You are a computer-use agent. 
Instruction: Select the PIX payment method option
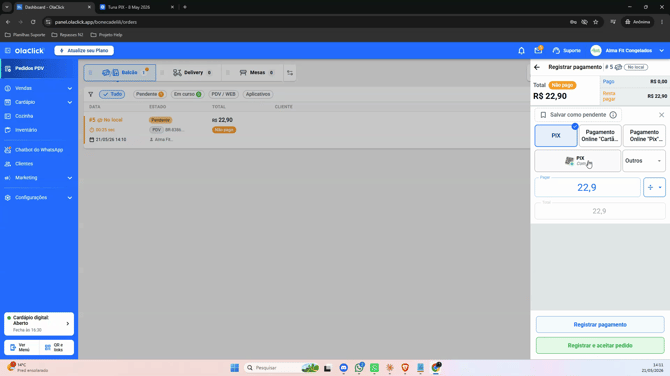[555, 135]
